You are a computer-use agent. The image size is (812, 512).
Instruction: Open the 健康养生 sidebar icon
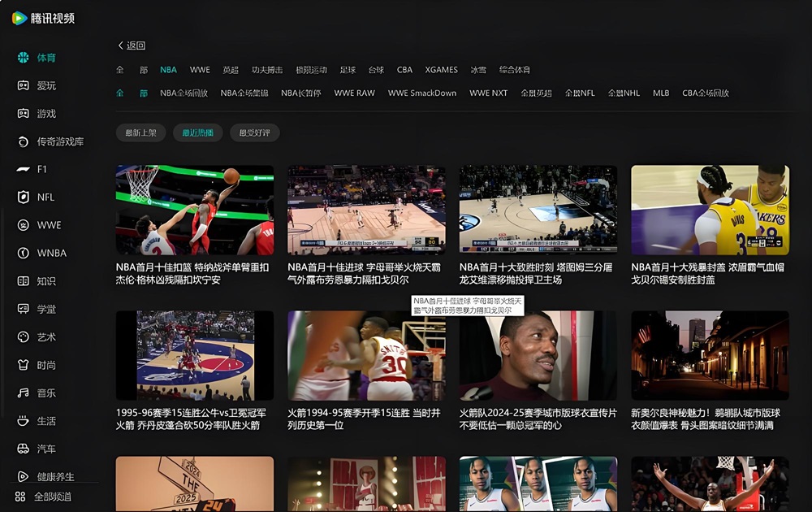pyautogui.click(x=24, y=477)
